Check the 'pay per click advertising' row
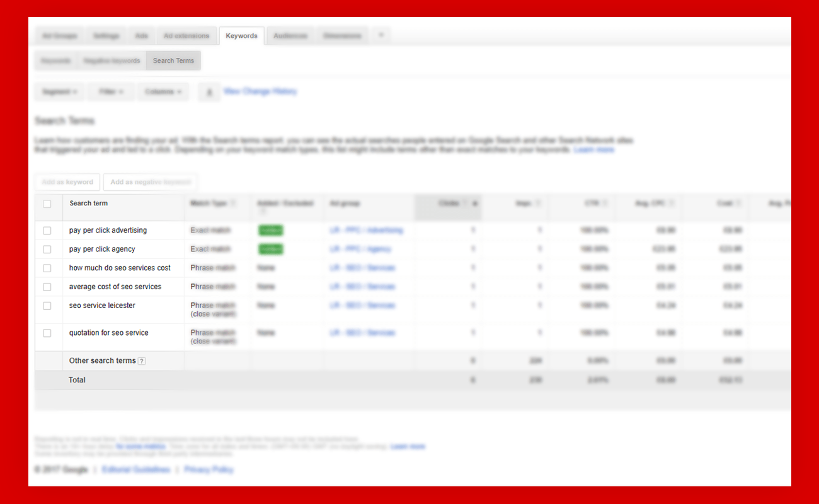 point(47,231)
